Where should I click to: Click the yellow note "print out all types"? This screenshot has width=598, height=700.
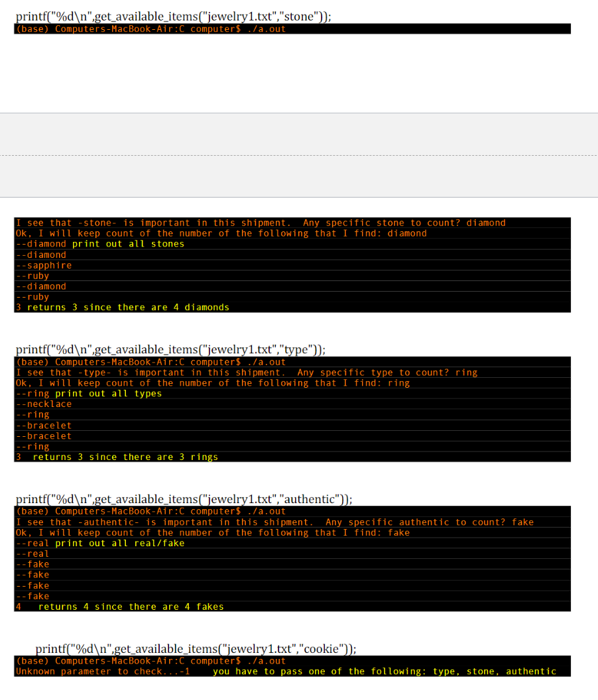(109, 394)
